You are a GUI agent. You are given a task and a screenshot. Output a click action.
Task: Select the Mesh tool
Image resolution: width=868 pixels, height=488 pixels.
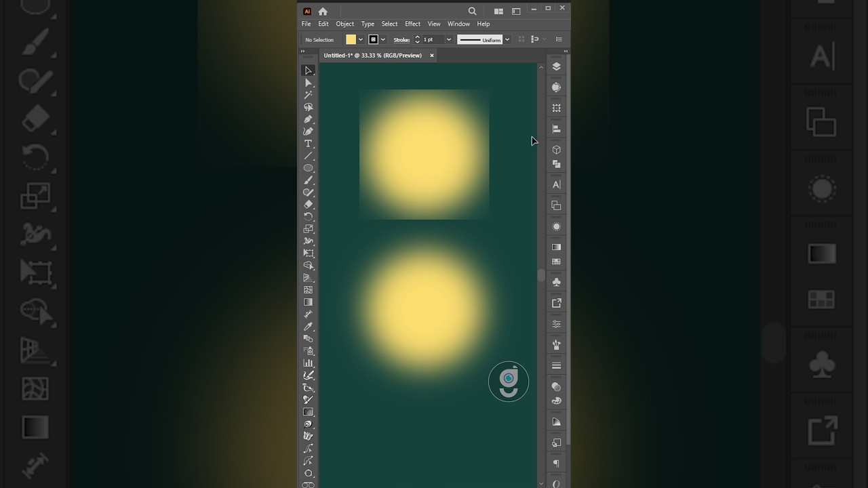pos(308,290)
